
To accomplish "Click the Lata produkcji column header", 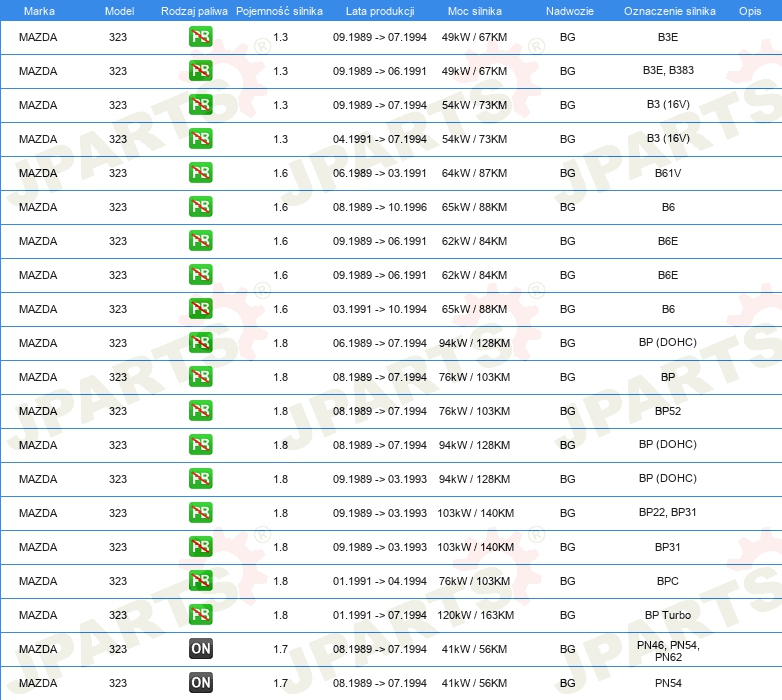I will [380, 11].
